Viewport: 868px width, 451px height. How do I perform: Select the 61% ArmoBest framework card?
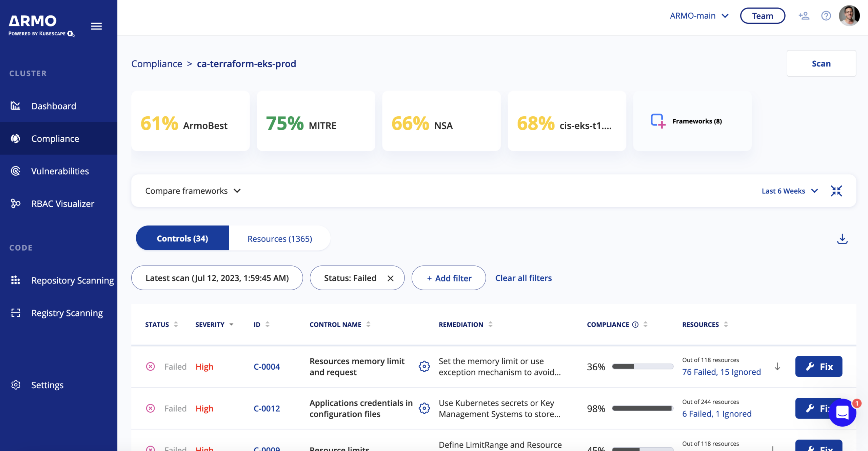point(191,121)
